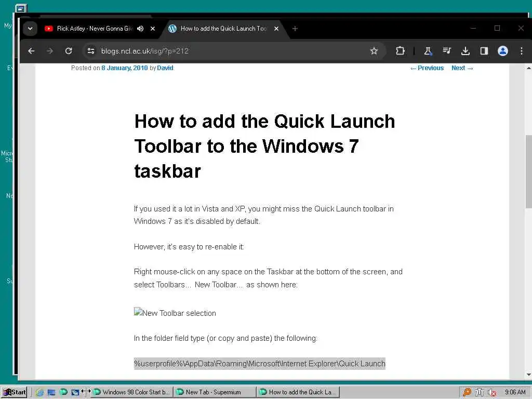This screenshot has height=399, width=532.
Task: Click the muted volume tray icon
Action: (x=492, y=393)
